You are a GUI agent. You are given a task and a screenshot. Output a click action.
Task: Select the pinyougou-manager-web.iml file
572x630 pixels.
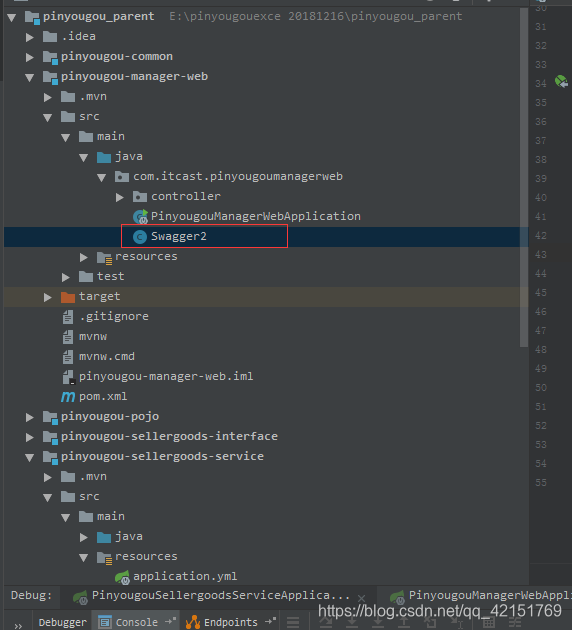tap(166, 376)
